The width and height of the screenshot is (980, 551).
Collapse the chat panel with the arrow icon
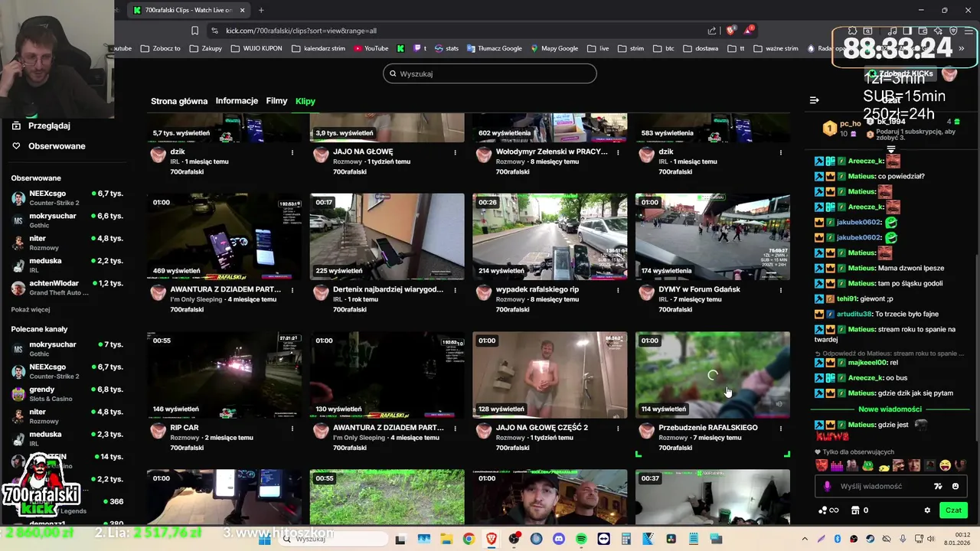(x=815, y=100)
